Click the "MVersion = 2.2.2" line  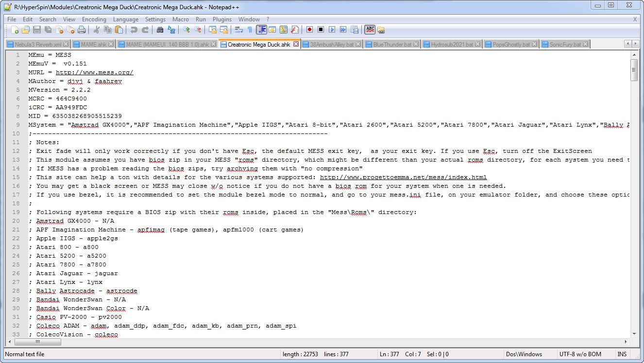59,90
